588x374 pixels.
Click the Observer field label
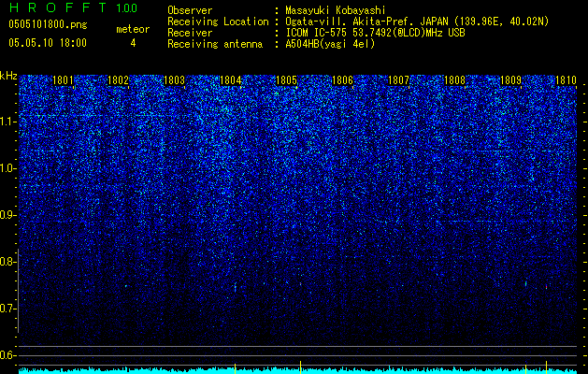click(x=190, y=10)
